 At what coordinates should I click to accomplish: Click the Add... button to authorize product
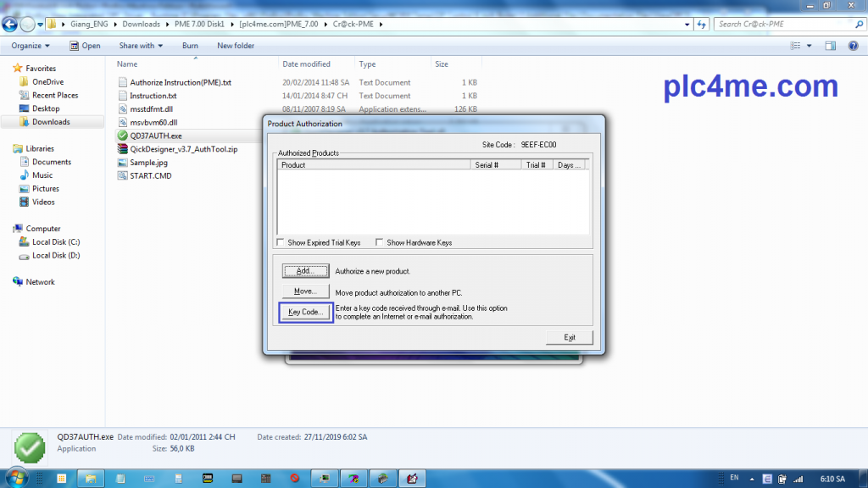tap(305, 271)
